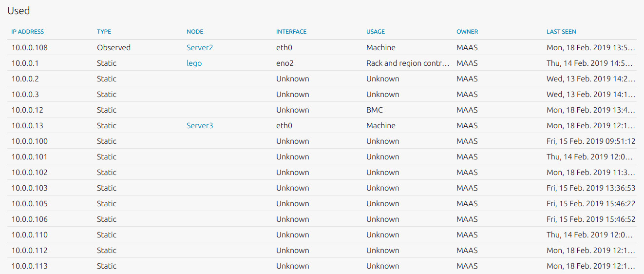Click the eno2 interface cell
The image size is (644, 274).
tap(285, 63)
